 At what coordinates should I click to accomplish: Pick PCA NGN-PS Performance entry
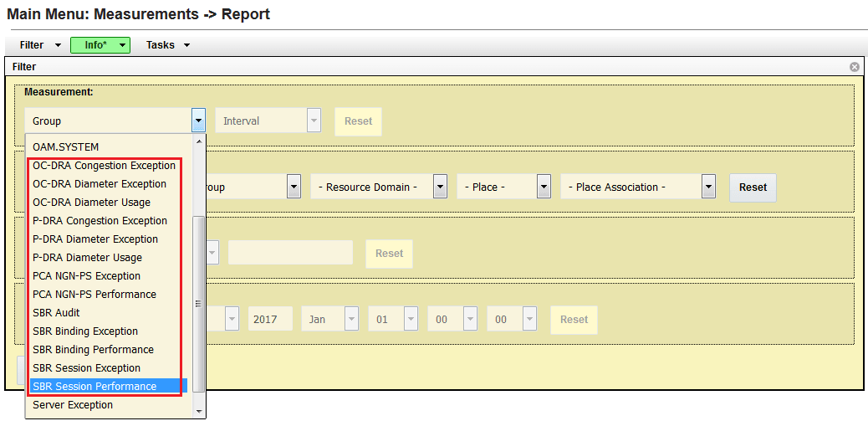94,294
